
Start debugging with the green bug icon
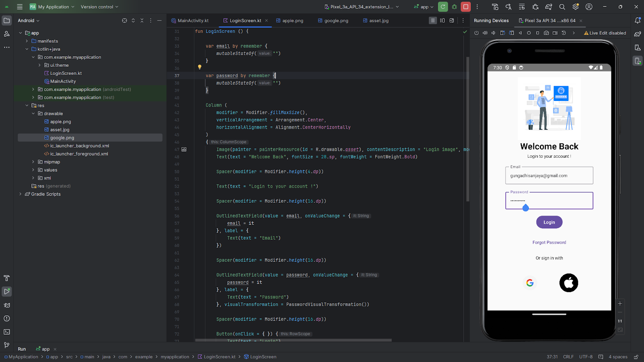click(x=454, y=7)
